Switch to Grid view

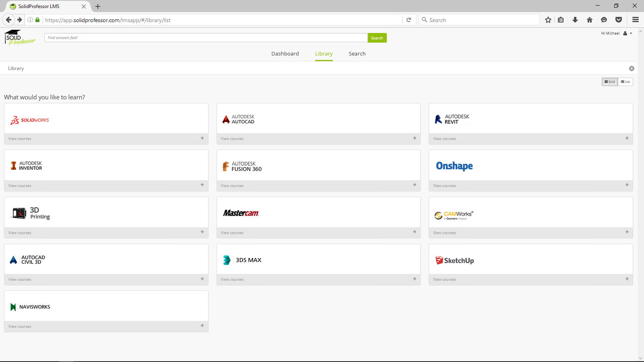point(610,82)
